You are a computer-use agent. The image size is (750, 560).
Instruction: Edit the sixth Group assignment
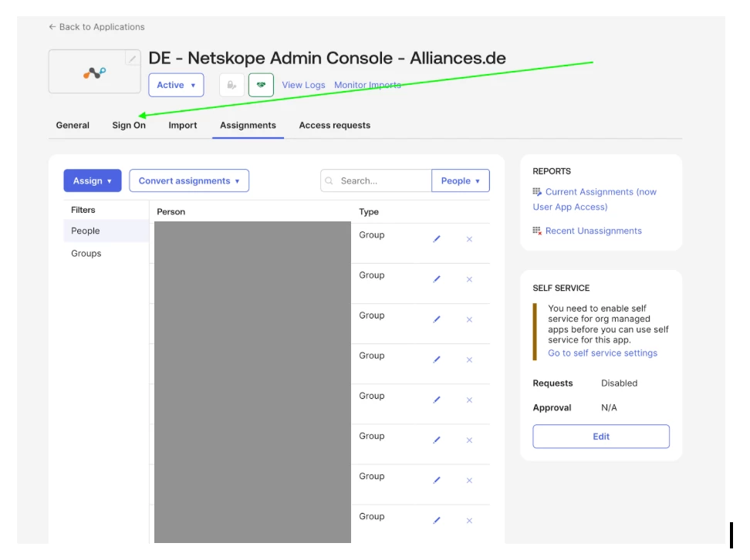[437, 440]
